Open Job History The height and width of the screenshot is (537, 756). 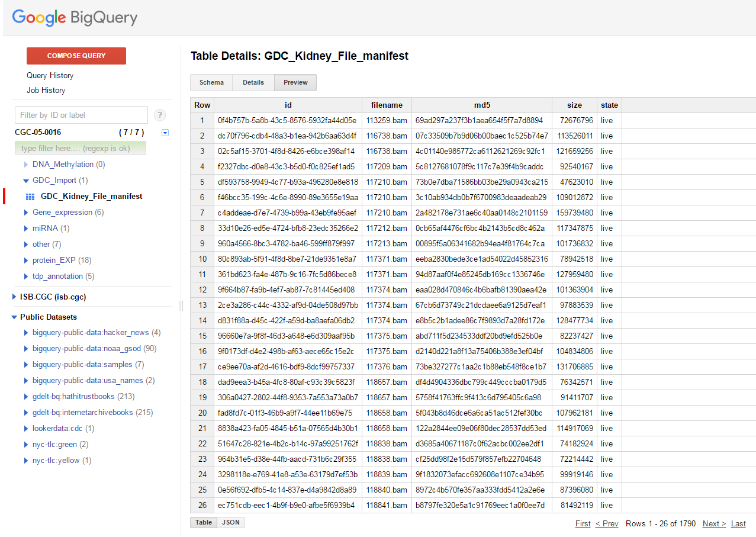click(46, 91)
